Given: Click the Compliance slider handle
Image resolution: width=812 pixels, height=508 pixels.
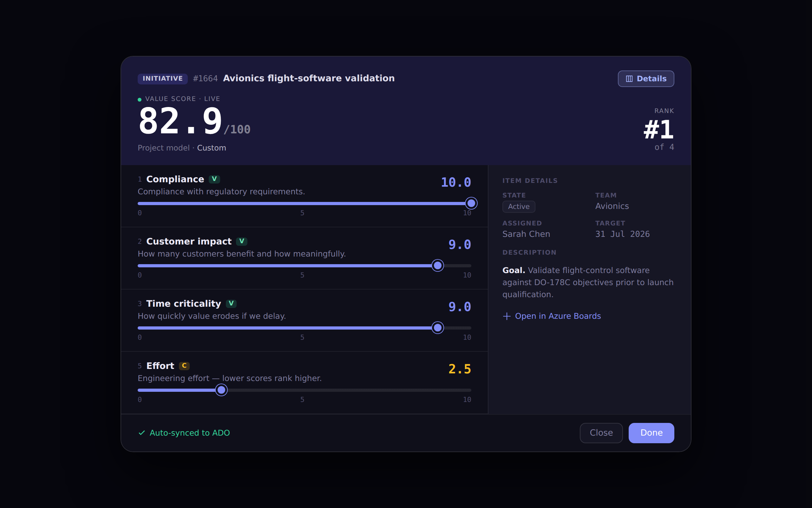Looking at the screenshot, I should (x=471, y=203).
